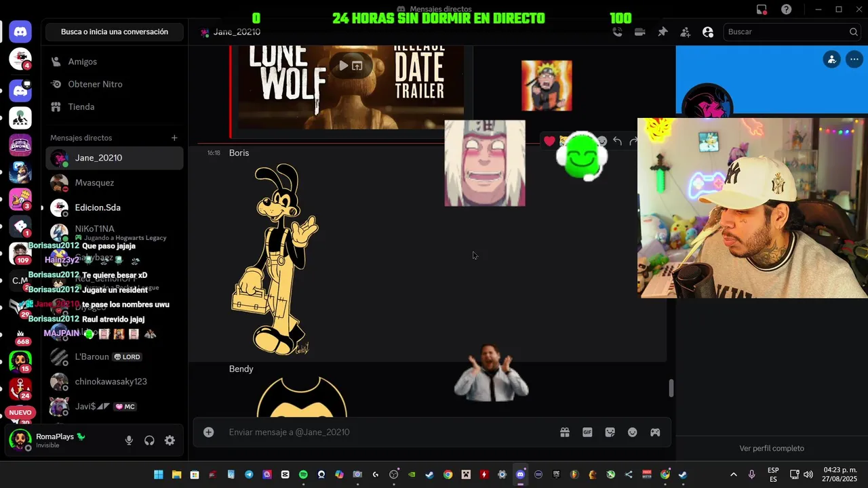Open the NiKoT1NA conversation
868x488 pixels.
tap(115, 232)
